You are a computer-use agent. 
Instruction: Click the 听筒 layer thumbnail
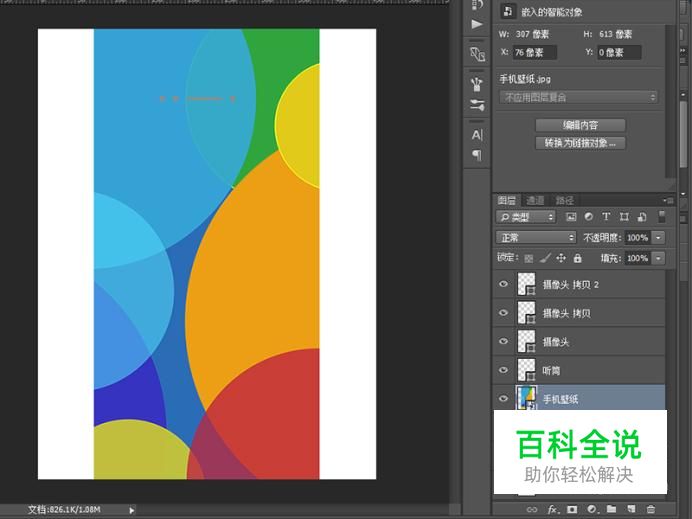point(526,370)
